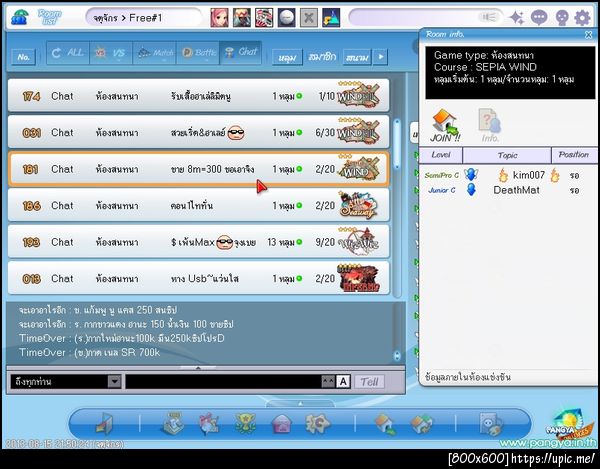This screenshot has height=469, width=600.
Task: Click the top search/announcement bar
Action: 426,18
